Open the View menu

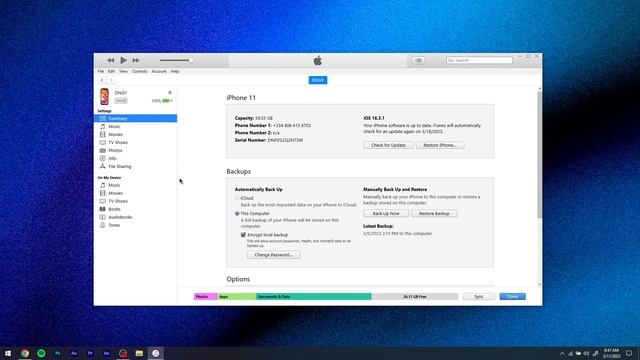[x=123, y=71]
